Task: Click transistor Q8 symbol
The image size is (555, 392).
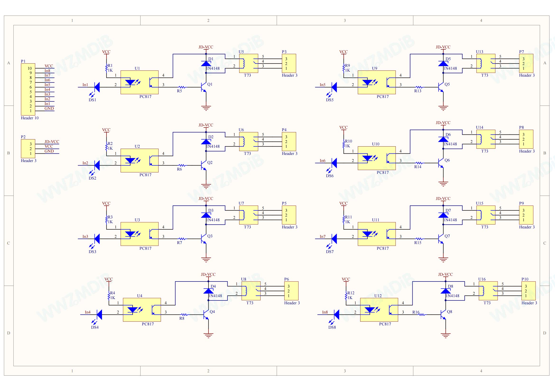Action: click(443, 315)
